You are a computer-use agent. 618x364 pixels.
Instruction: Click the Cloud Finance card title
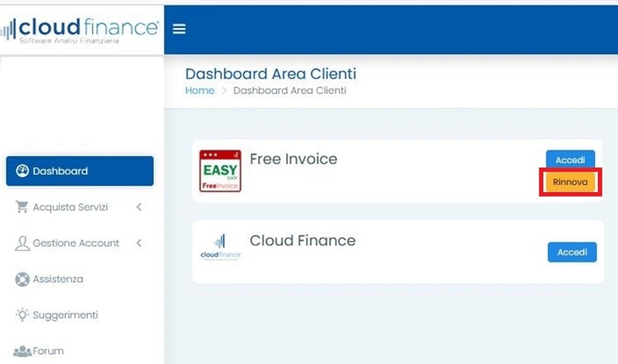(x=303, y=240)
